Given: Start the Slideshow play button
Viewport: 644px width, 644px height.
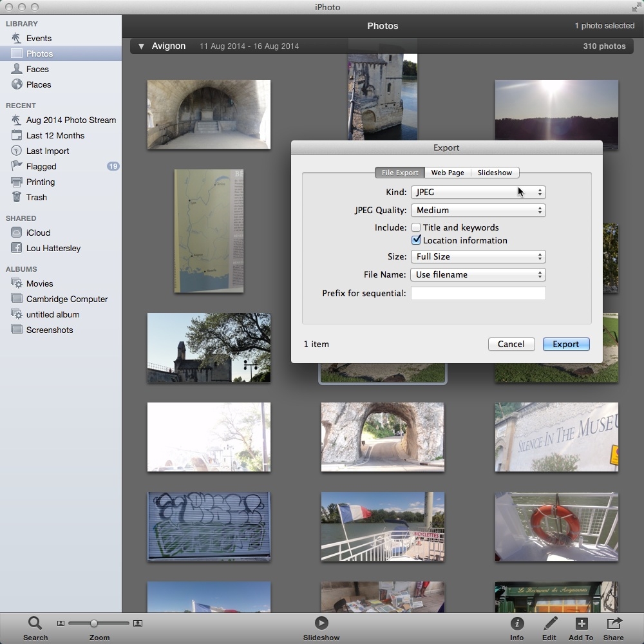Looking at the screenshot, I should [321, 623].
